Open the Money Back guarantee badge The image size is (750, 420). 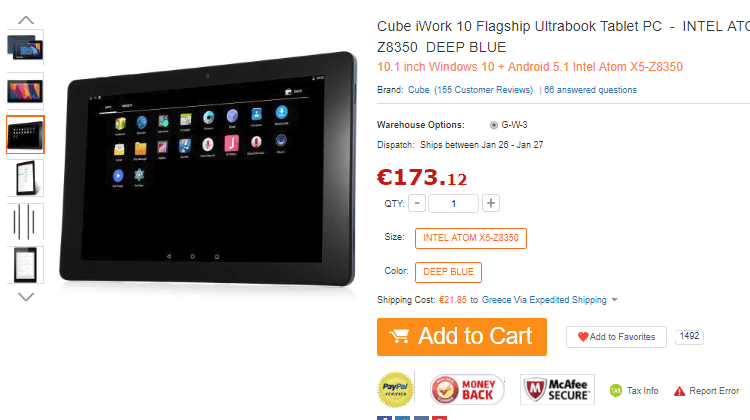[467, 389]
